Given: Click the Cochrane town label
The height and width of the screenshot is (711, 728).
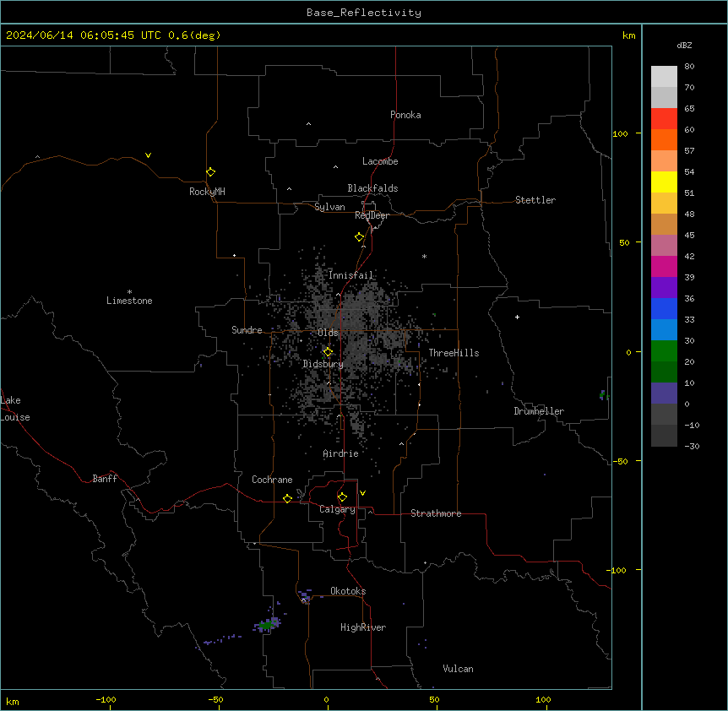Looking at the screenshot, I should pos(272,480).
